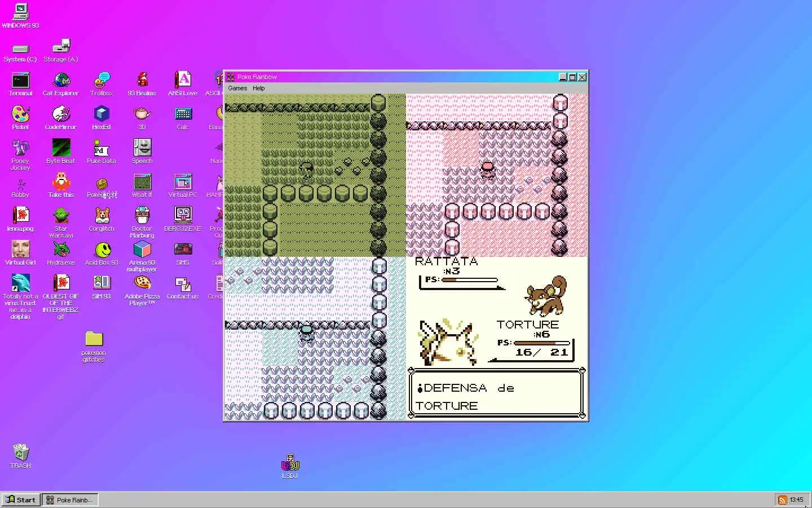Open the Speech icon
Image resolution: width=812 pixels, height=508 pixels.
[142, 152]
